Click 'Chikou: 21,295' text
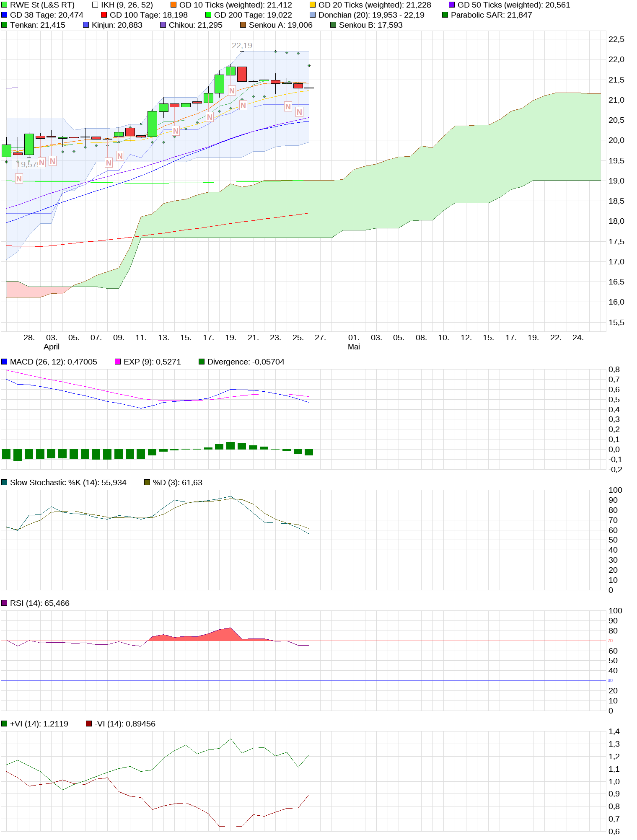This screenshot has height=840, width=637. [x=196, y=25]
